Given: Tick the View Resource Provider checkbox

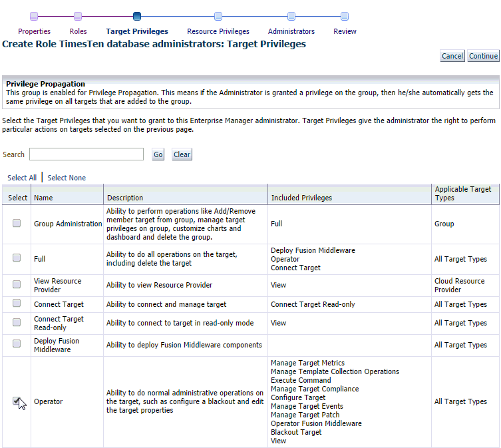Looking at the screenshot, I should (17, 284).
